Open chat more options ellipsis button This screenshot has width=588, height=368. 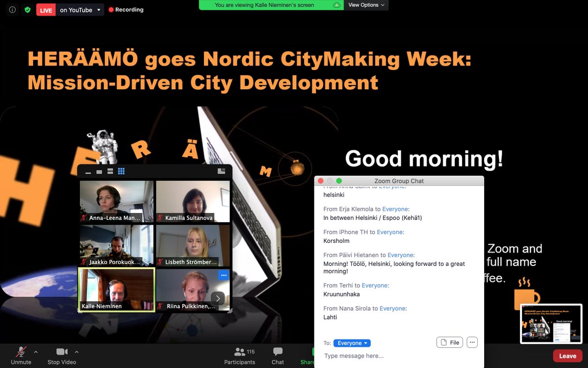(472, 342)
